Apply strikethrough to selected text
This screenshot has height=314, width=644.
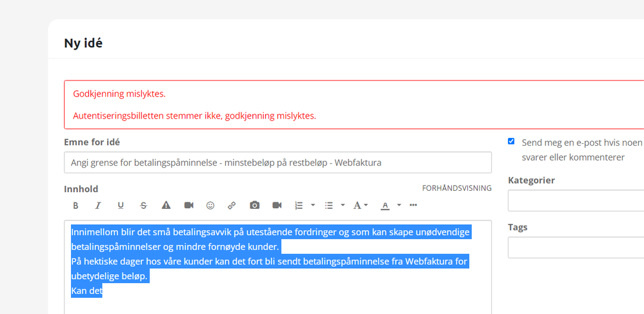coord(143,205)
